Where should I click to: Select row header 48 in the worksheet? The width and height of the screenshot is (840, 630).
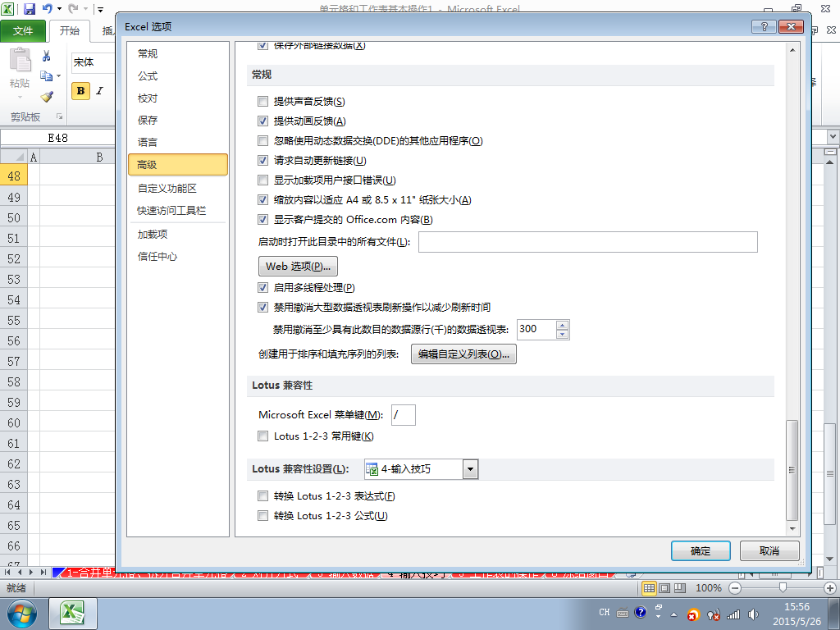(13, 176)
